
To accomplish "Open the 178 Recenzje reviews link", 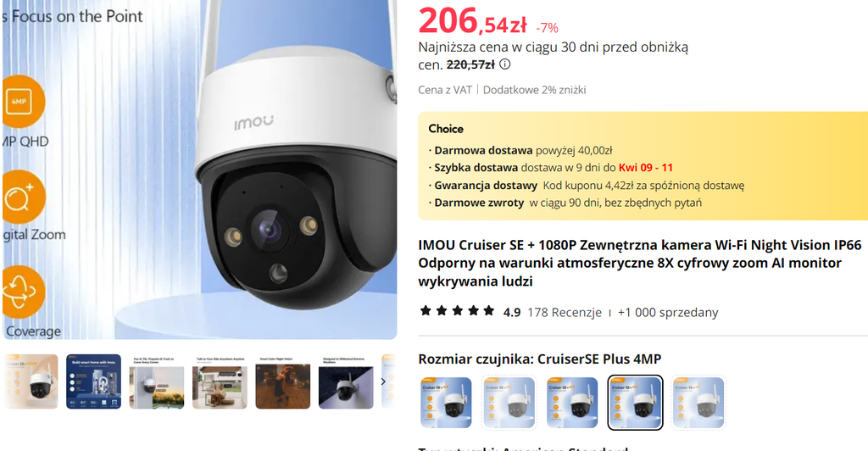I will coord(564,312).
